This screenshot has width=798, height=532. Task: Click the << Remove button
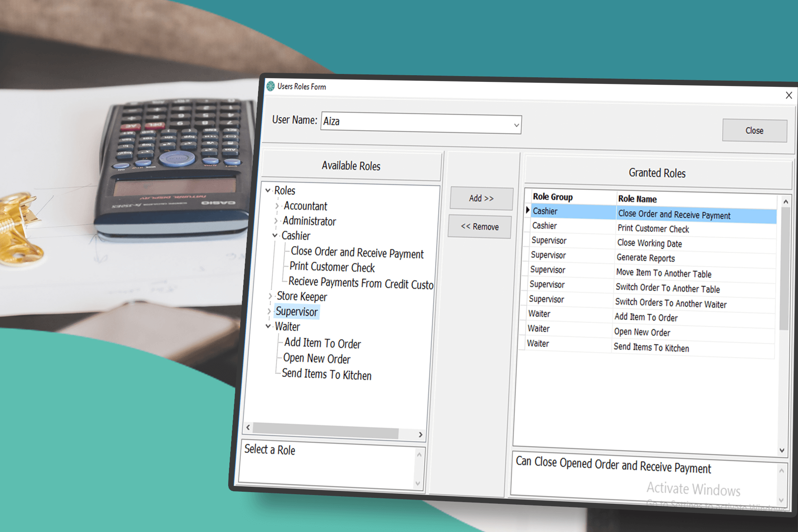point(480,227)
